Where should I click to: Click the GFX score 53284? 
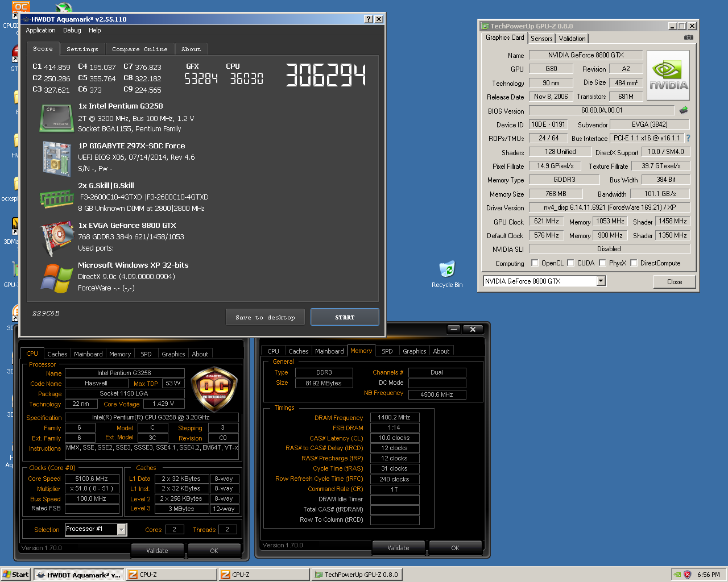tap(201, 78)
